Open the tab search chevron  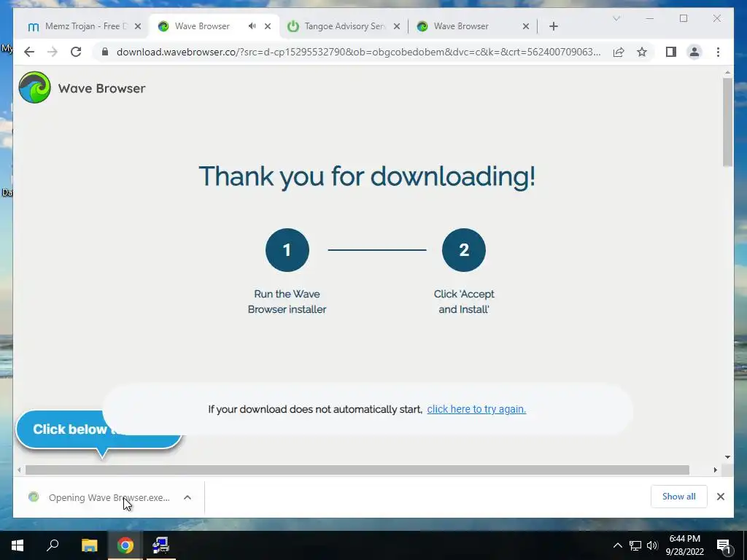click(616, 18)
